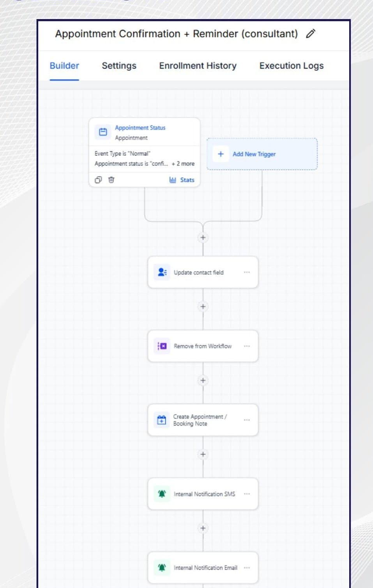View the Execution Logs tab
The width and height of the screenshot is (373, 588).
[291, 65]
